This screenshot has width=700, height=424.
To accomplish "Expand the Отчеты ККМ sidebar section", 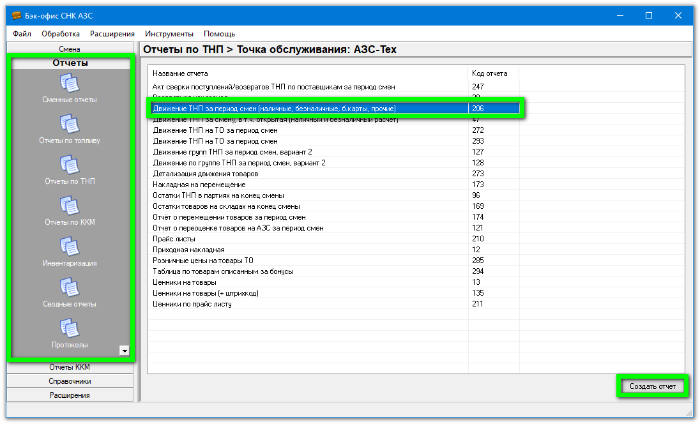I will point(70,367).
